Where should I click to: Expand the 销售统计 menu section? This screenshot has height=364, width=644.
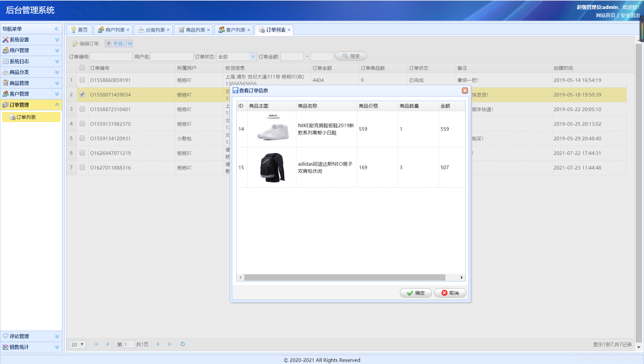[57, 347]
